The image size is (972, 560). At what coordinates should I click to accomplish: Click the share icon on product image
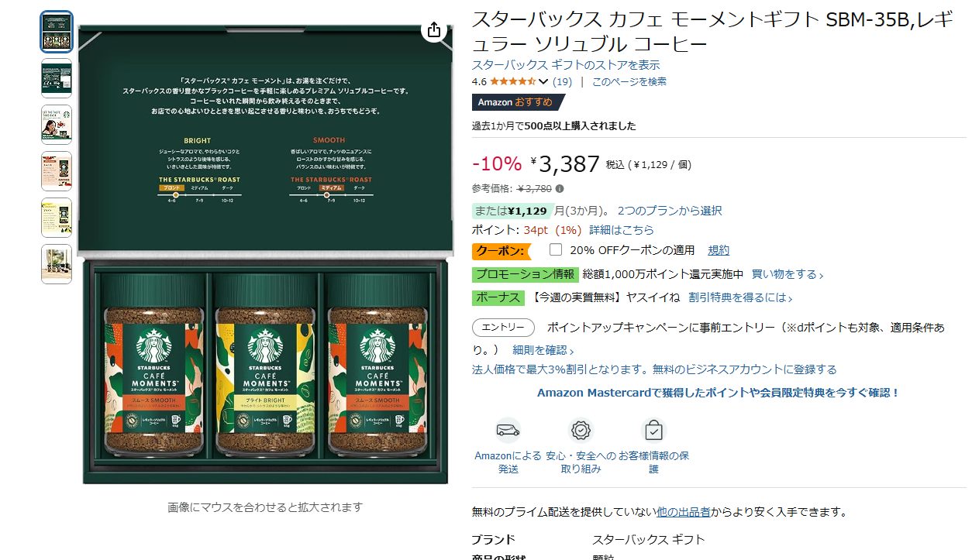point(434,29)
